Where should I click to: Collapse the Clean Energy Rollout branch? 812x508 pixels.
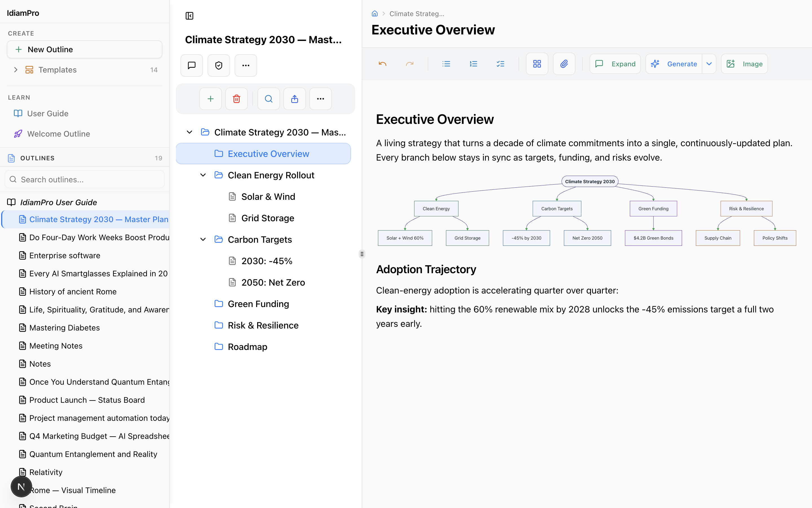coord(203,175)
